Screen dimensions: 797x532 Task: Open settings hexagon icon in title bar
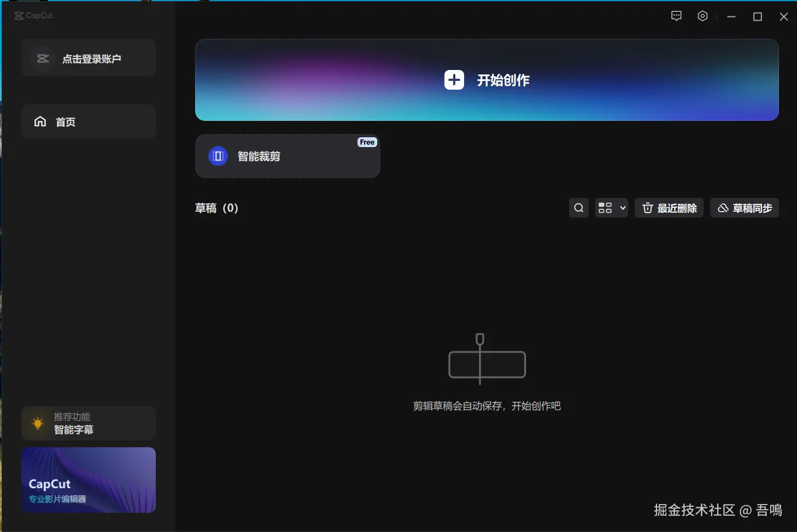(703, 16)
